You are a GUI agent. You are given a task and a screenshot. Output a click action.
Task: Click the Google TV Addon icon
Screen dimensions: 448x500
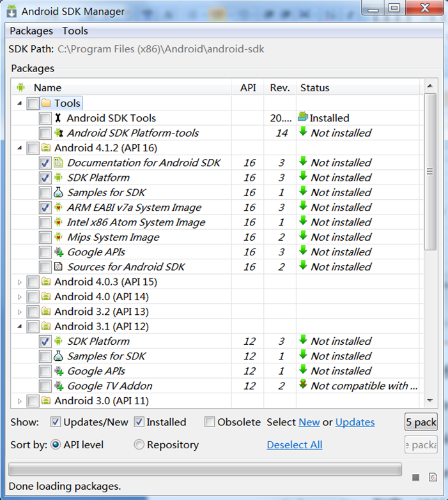(x=59, y=386)
